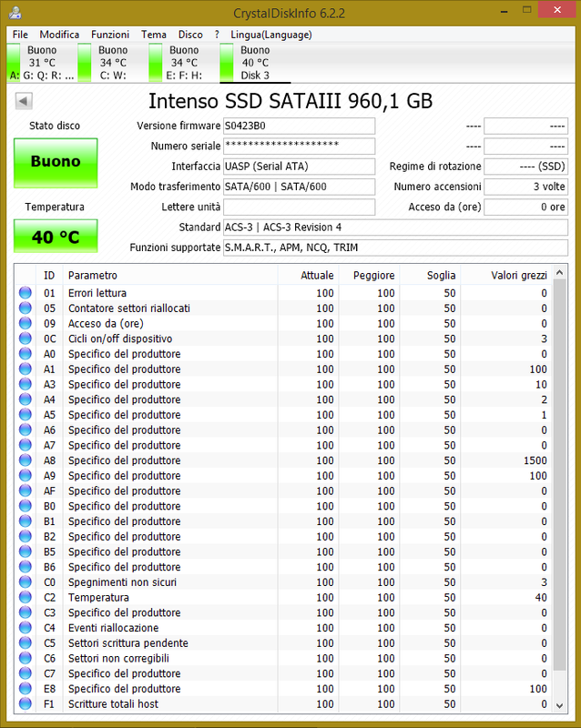Click the Regime di rotazione value (SSD)
This screenshot has height=728, width=581.
525,167
